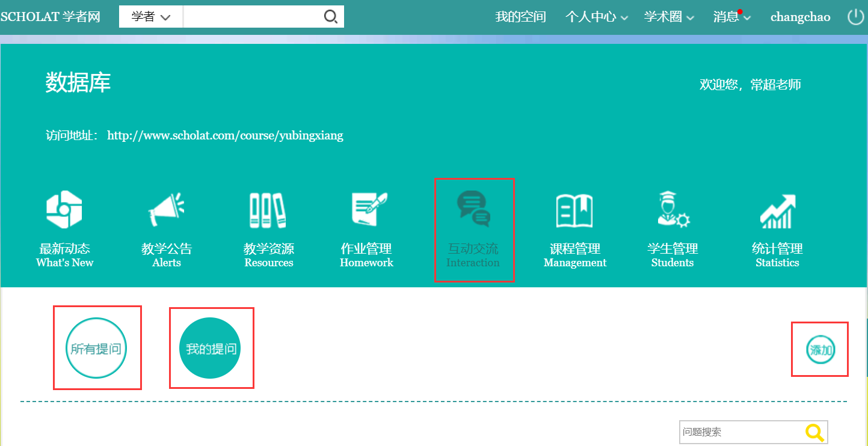
Task: Click the course Management book icon
Action: [x=574, y=210]
